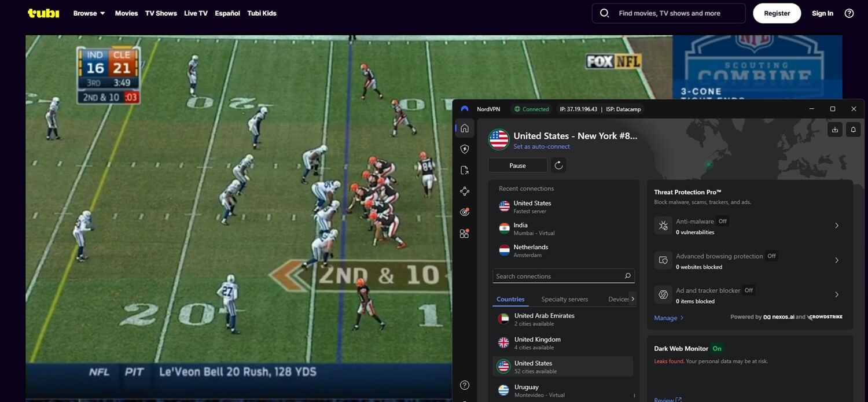This screenshot has width=868, height=402.
Task: Enable Advanced browsing protection
Action: point(837,260)
